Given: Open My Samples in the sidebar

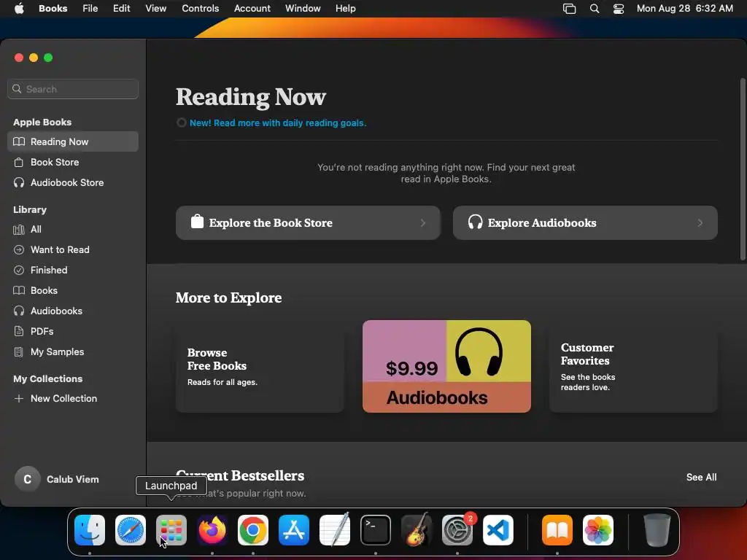Looking at the screenshot, I should coord(73,352).
